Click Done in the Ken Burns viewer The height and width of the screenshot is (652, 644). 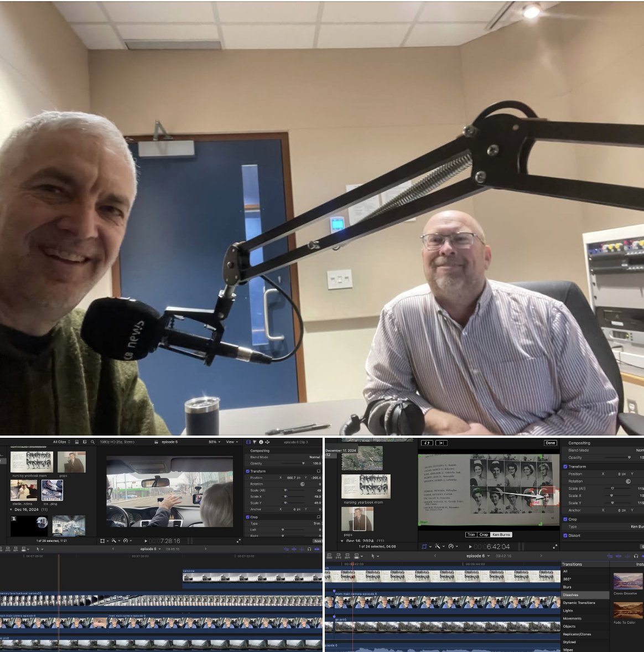550,443
